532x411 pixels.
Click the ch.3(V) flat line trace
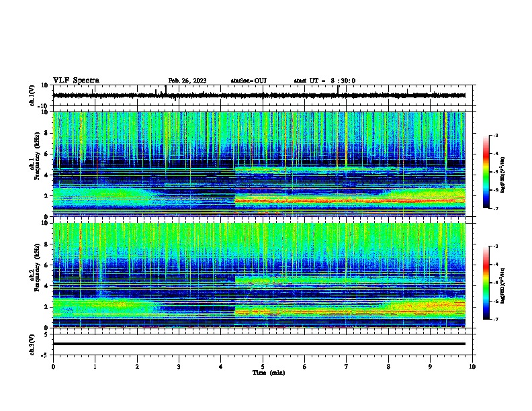point(259,344)
